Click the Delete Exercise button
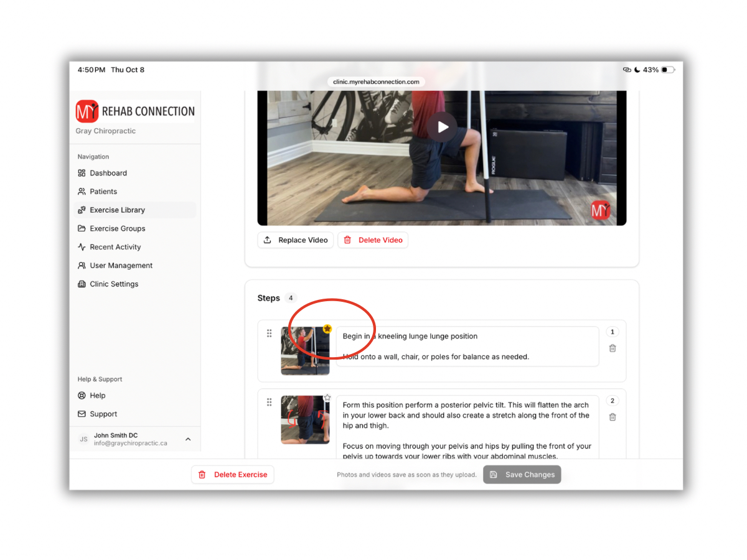The height and width of the screenshot is (560, 747). tap(233, 475)
